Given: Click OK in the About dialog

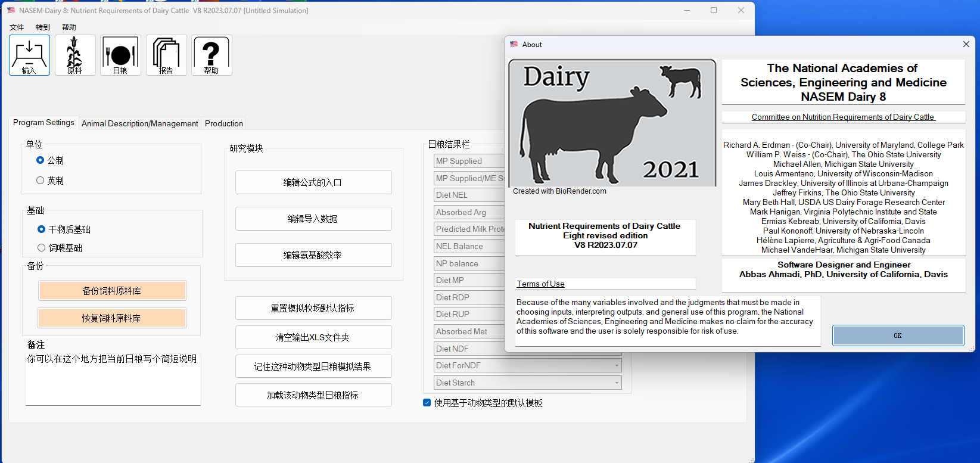Looking at the screenshot, I should [898, 335].
